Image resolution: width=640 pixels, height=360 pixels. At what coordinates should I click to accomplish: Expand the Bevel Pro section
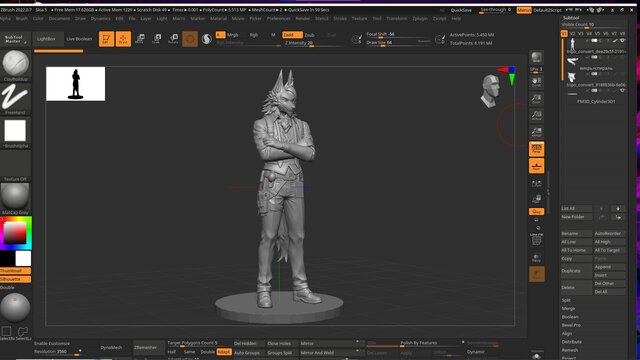coord(571,325)
